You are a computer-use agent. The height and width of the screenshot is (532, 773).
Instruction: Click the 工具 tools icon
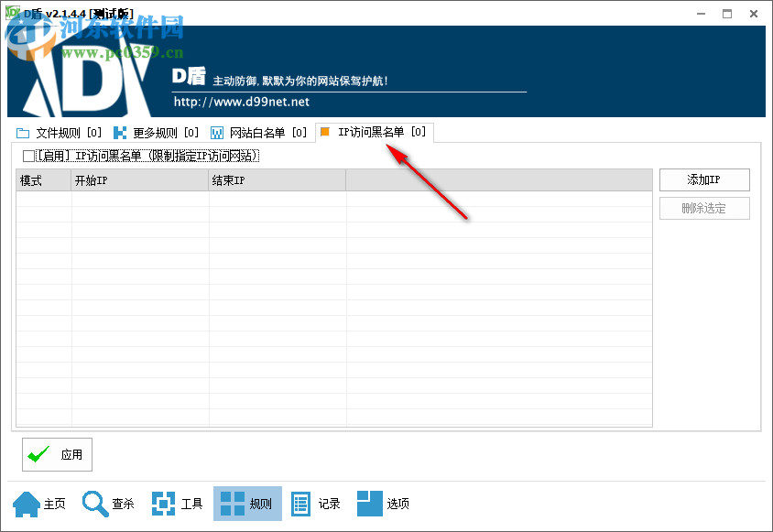pyautogui.click(x=163, y=504)
